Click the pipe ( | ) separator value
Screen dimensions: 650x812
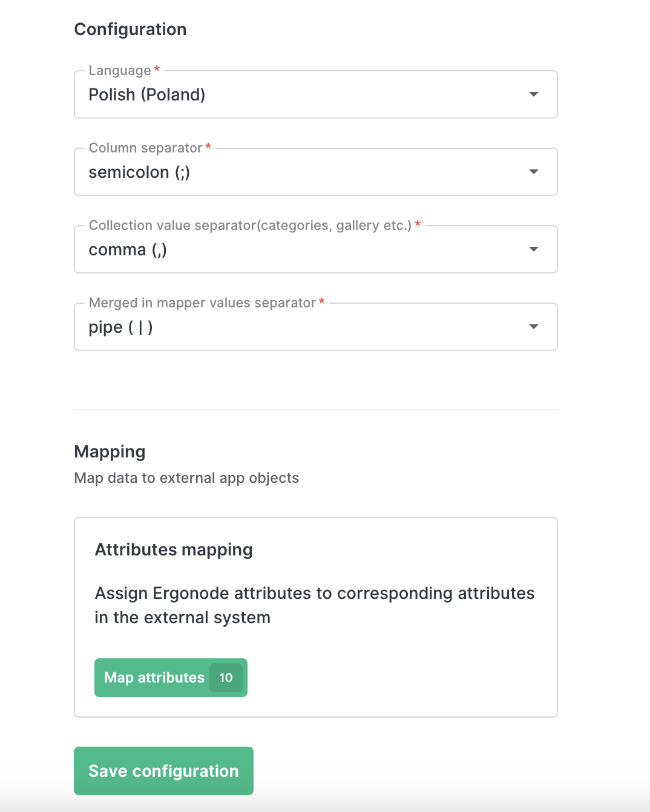(120, 327)
